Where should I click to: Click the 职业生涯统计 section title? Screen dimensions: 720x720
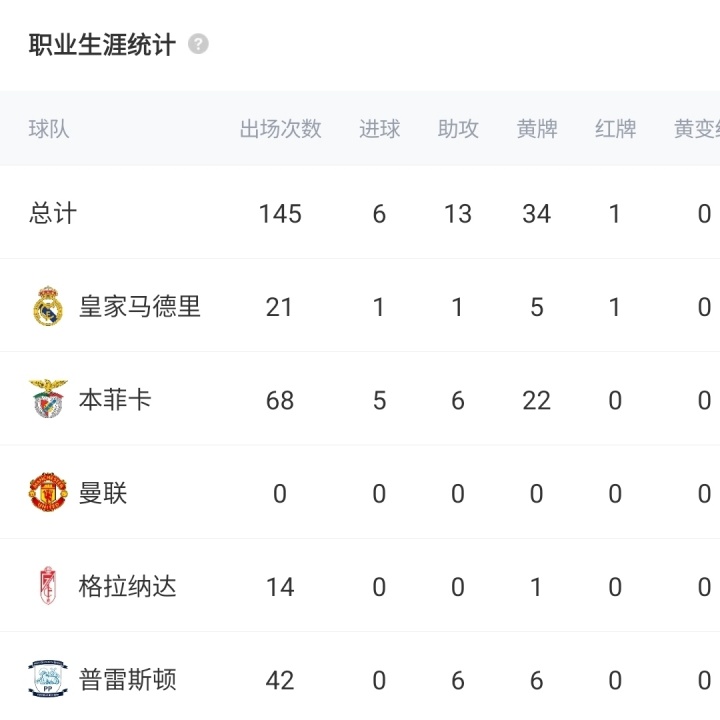pos(102,45)
